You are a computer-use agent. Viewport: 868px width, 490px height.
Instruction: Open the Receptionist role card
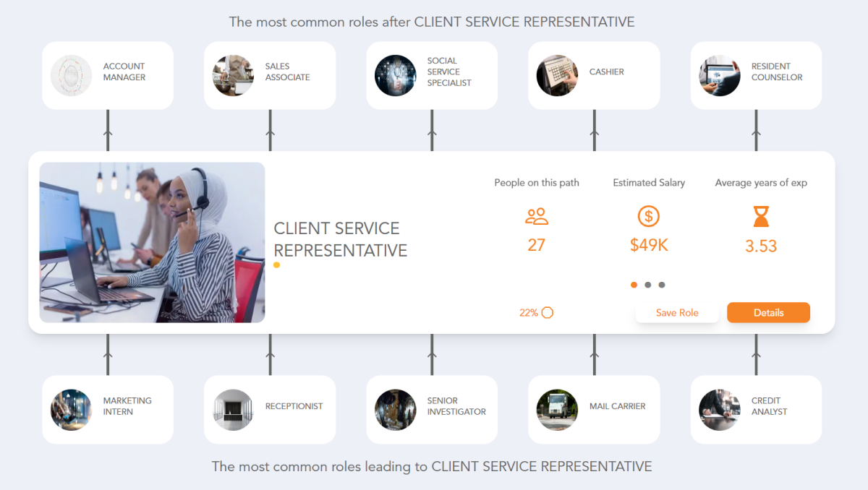(x=269, y=410)
